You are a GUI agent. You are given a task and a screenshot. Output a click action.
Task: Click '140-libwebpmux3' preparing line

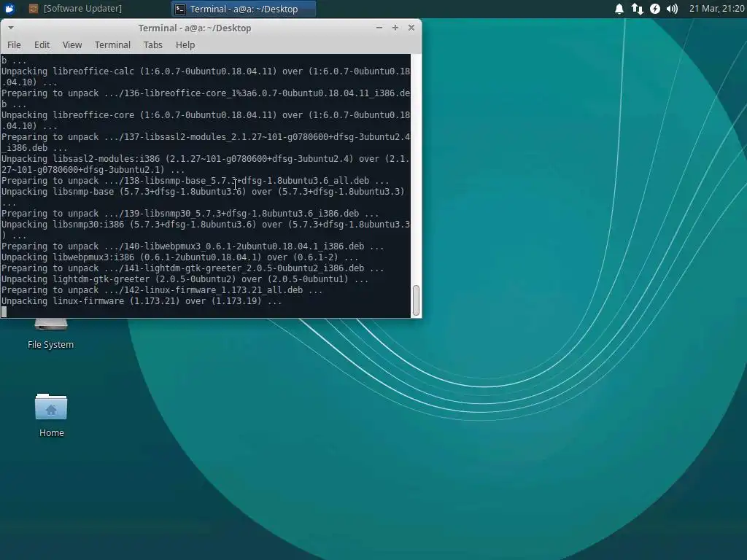pyautogui.click(x=193, y=246)
